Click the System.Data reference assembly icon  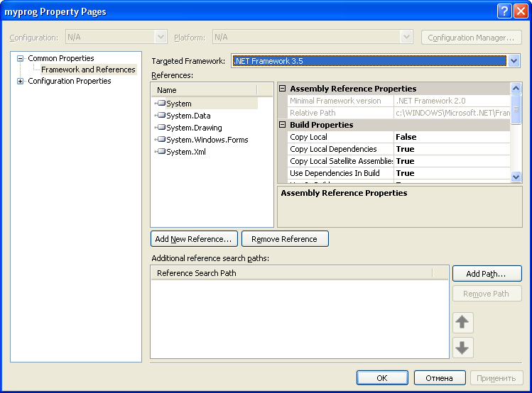[161, 115]
